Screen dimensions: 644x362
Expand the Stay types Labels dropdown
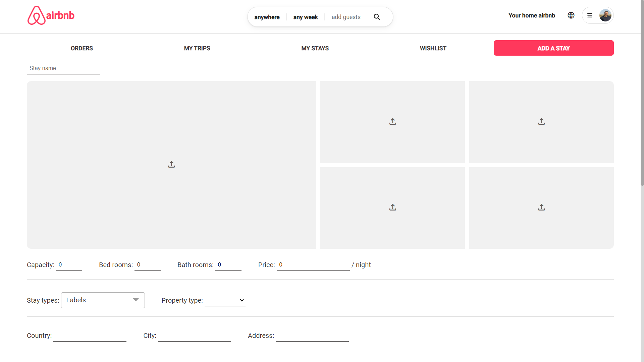coord(103,300)
